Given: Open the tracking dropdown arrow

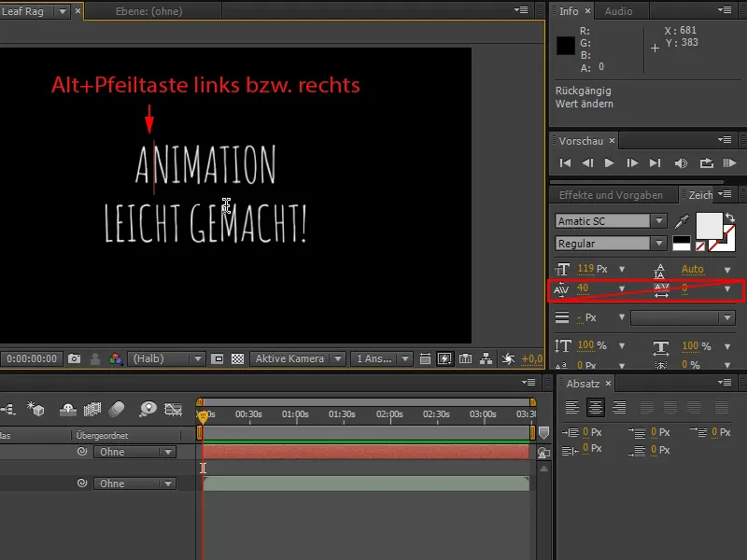Looking at the screenshot, I should [x=727, y=289].
